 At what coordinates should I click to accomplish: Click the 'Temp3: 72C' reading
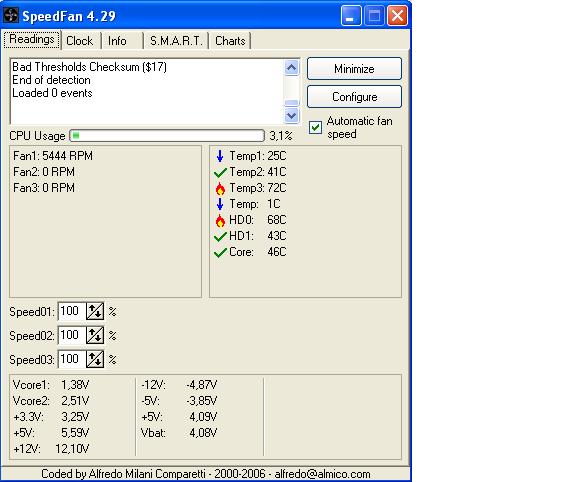click(258, 188)
